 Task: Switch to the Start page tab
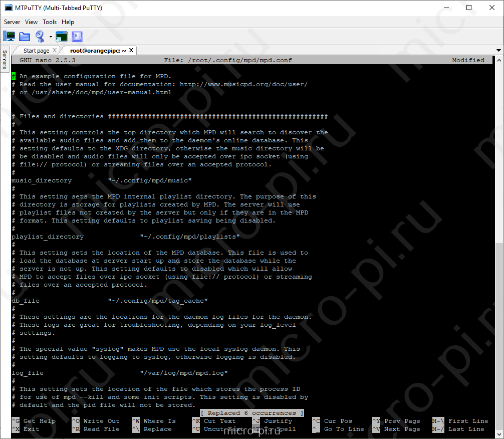36,51
